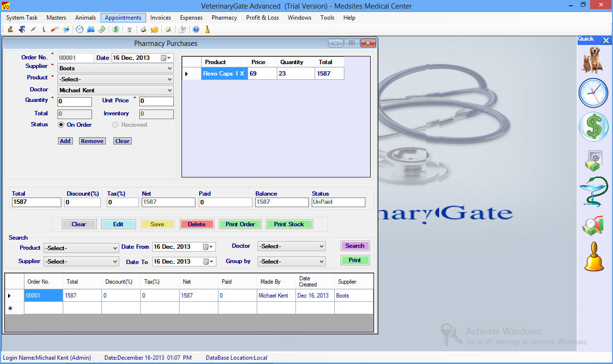Open the pharmacy snake-and-cup Quick icon
This screenshot has height=364, width=613.
coord(593,192)
